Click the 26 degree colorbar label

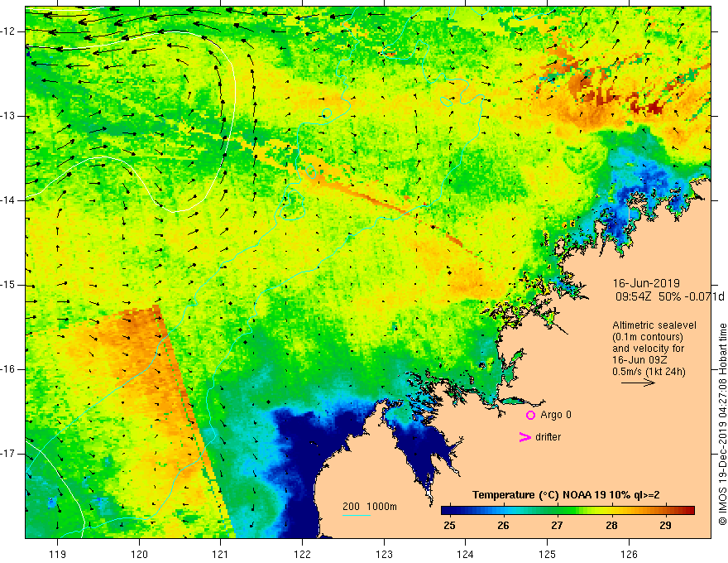pyautogui.click(x=503, y=526)
